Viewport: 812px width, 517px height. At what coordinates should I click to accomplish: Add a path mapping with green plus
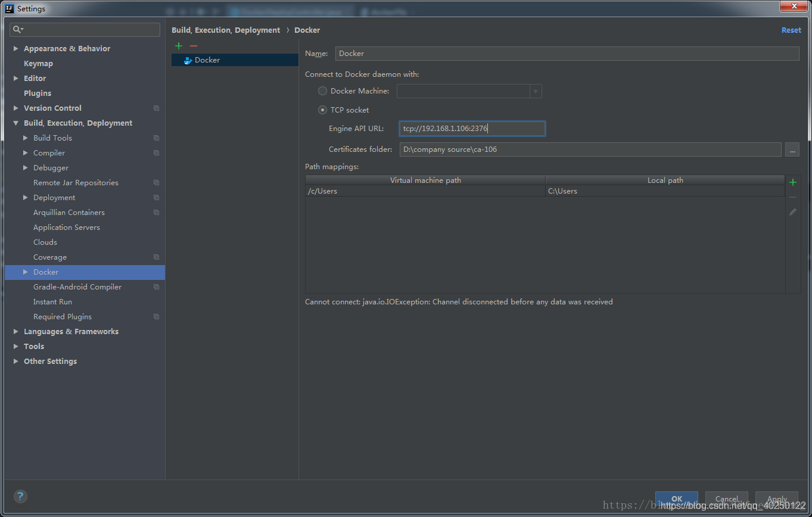tap(793, 182)
